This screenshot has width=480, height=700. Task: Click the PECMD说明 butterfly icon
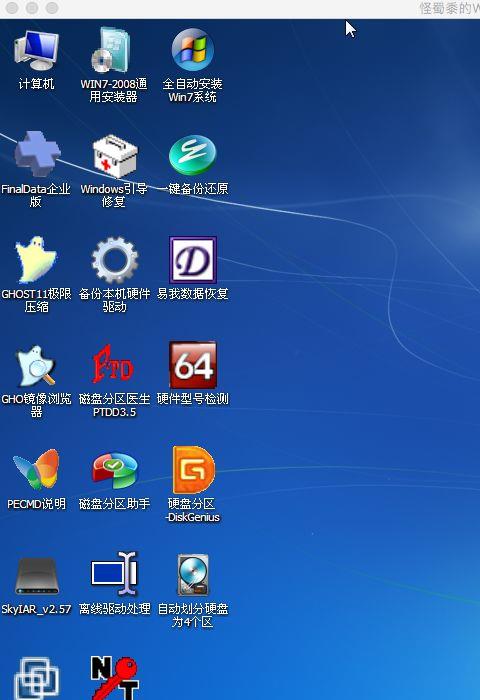click(x=36, y=470)
